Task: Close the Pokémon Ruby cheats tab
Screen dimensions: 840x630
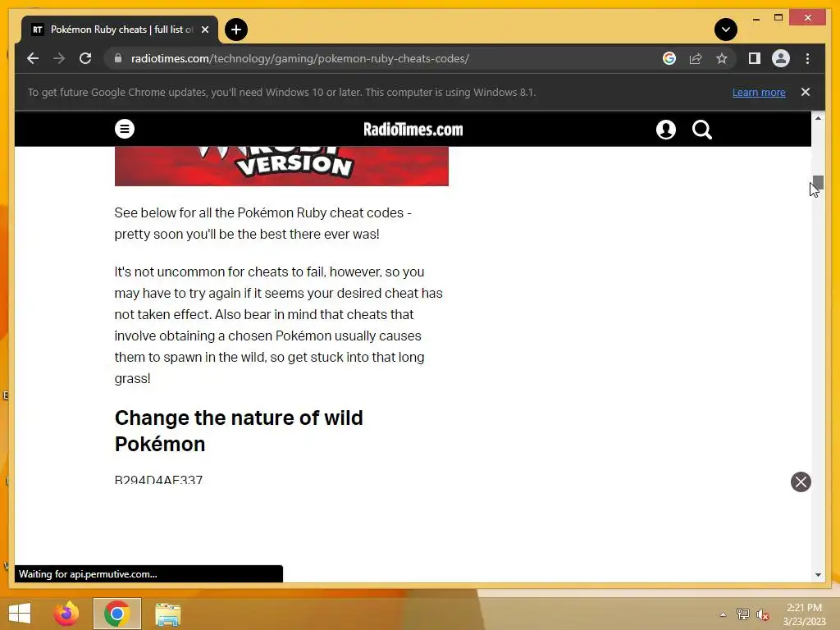Action: (x=204, y=30)
